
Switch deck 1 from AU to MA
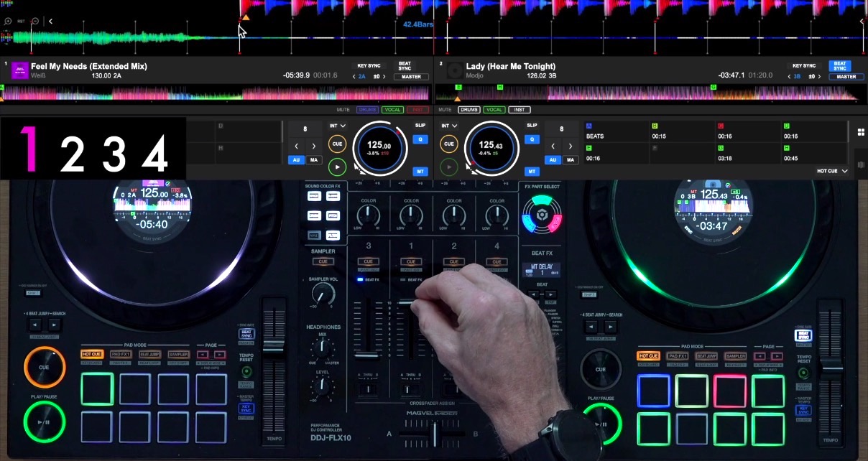[313, 160]
